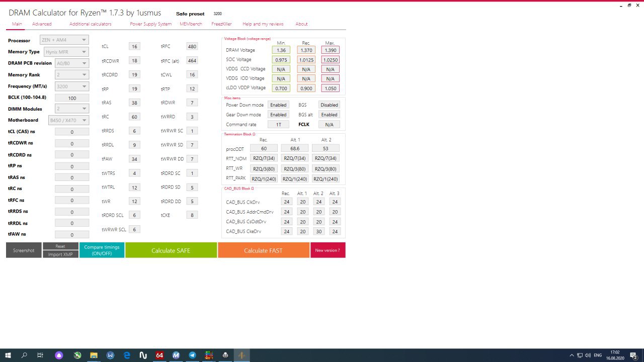Image resolution: width=644 pixels, height=362 pixels.
Task: Open DRAM PCB revision dropdown
Action: click(72, 63)
